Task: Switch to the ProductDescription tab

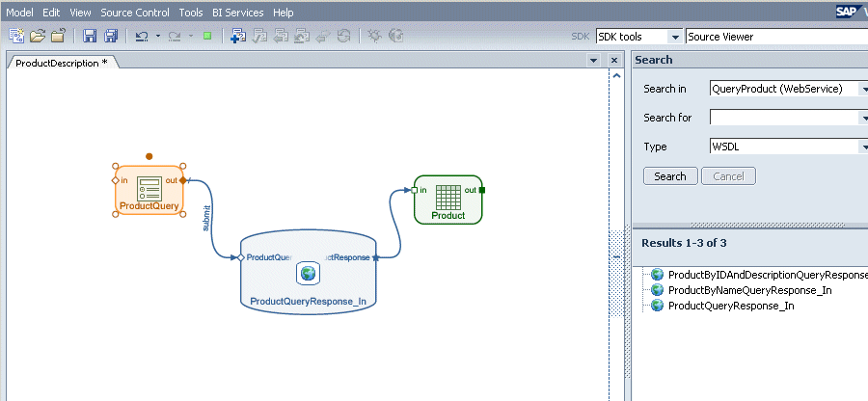Action: tap(62, 63)
